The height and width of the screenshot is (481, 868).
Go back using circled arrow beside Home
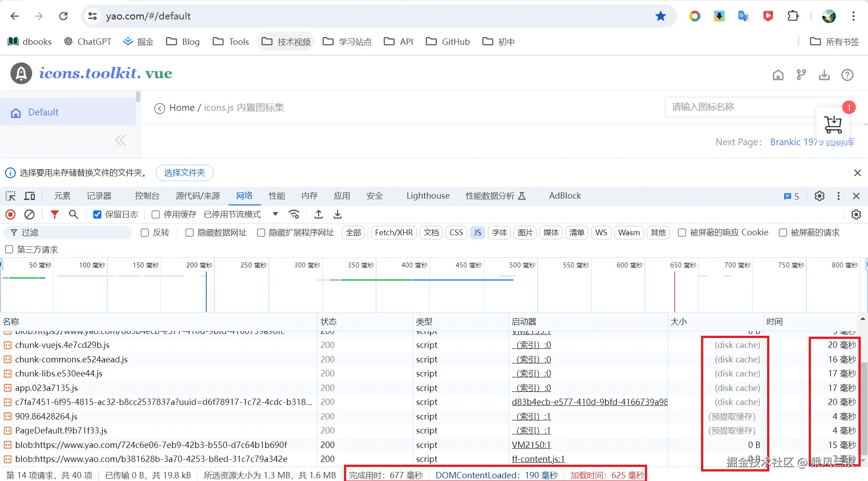(159, 108)
